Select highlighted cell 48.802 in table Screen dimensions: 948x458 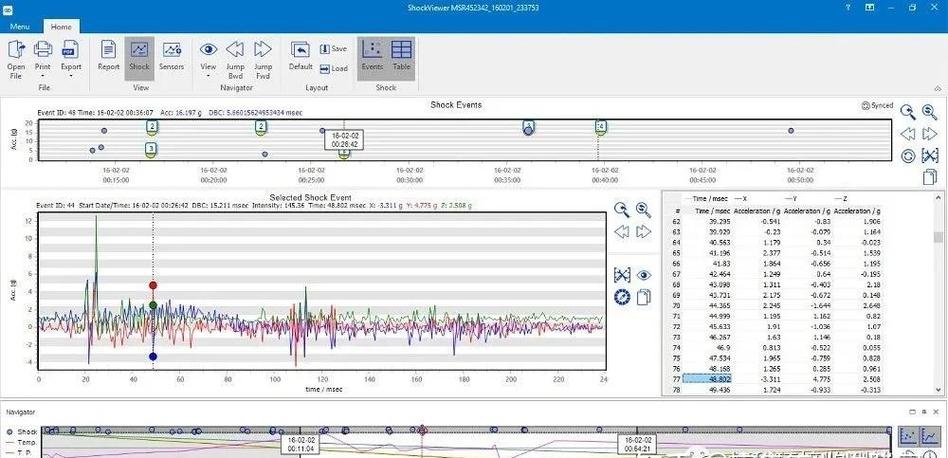coord(706,379)
